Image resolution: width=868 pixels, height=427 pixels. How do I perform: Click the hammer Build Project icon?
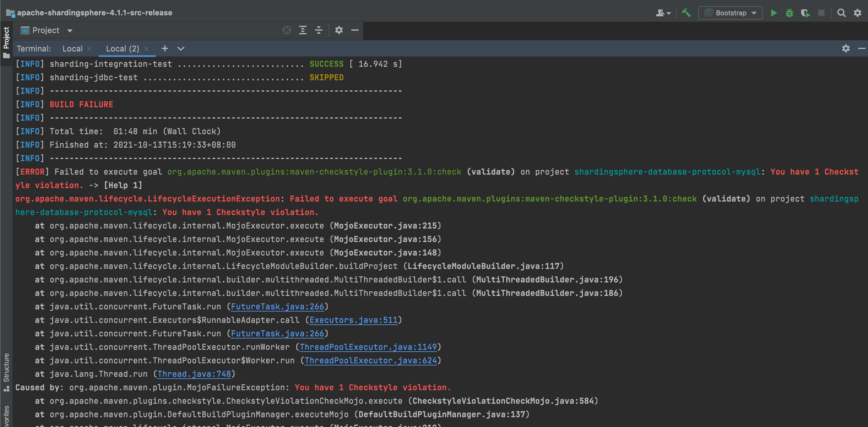[686, 13]
